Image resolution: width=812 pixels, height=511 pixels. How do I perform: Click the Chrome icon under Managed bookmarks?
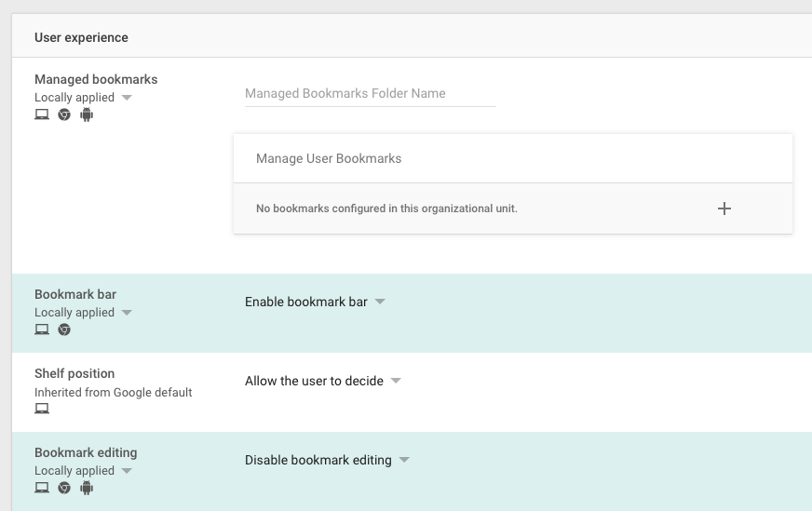coord(64,115)
